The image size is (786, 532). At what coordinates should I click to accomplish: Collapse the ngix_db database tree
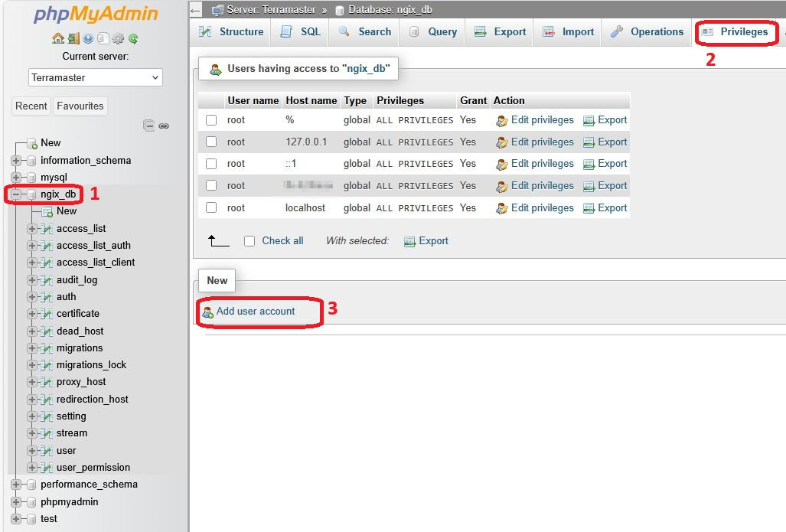pos(16,194)
